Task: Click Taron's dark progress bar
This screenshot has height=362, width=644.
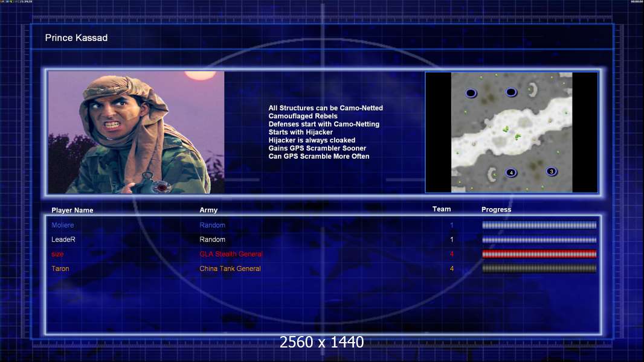Action: [x=539, y=269]
